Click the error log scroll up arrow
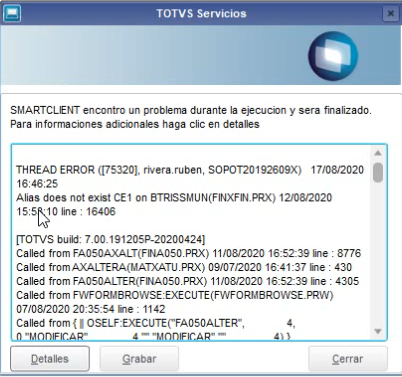The width and height of the screenshot is (402, 377). pyautogui.click(x=378, y=153)
